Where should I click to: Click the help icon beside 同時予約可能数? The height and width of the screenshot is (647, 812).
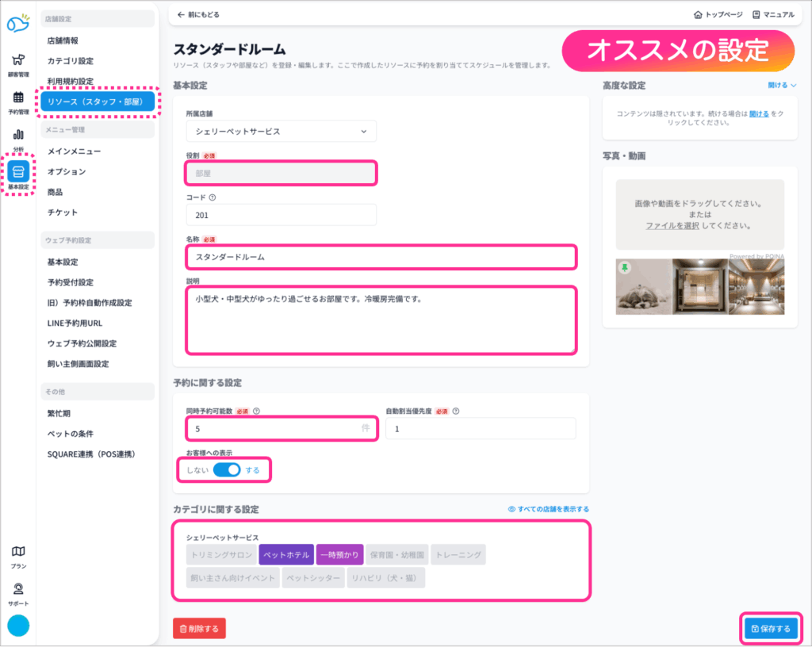point(256,412)
